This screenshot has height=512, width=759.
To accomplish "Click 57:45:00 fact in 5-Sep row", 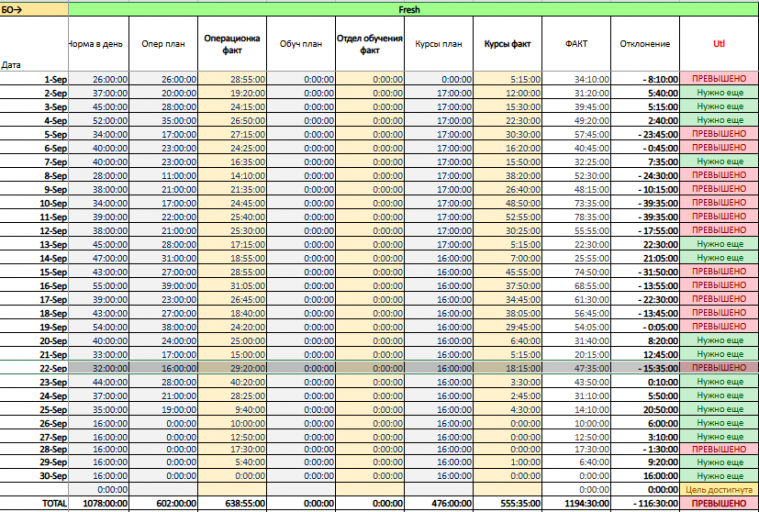I will pos(576,134).
